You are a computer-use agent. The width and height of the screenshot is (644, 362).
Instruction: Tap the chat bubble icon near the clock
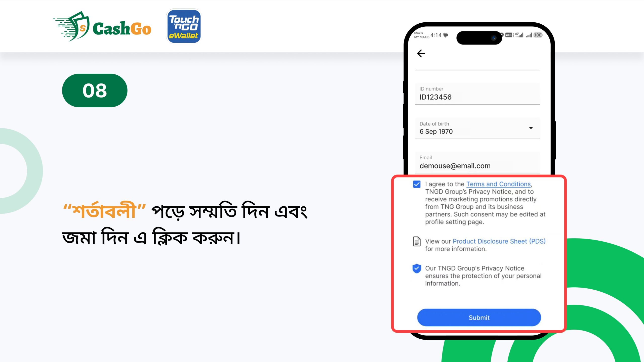coord(446,35)
